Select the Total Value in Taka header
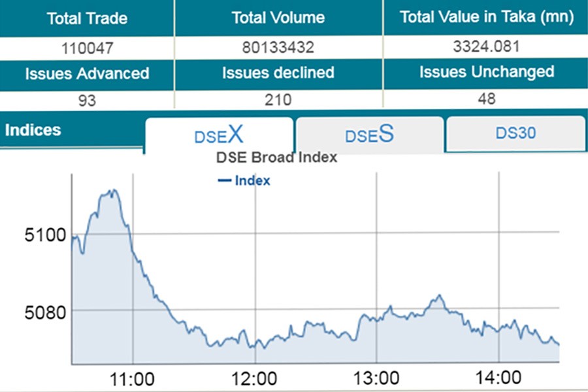Viewport: 588px width, 392px height. [x=484, y=18]
